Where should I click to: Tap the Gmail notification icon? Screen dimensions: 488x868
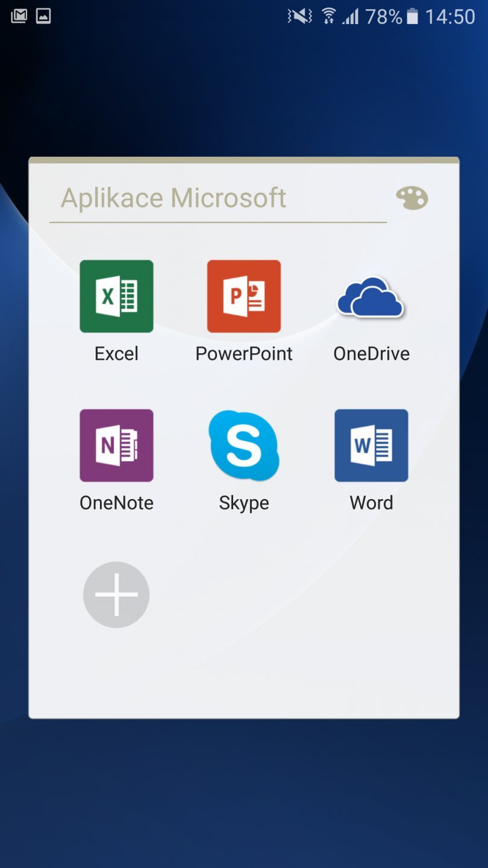19,16
